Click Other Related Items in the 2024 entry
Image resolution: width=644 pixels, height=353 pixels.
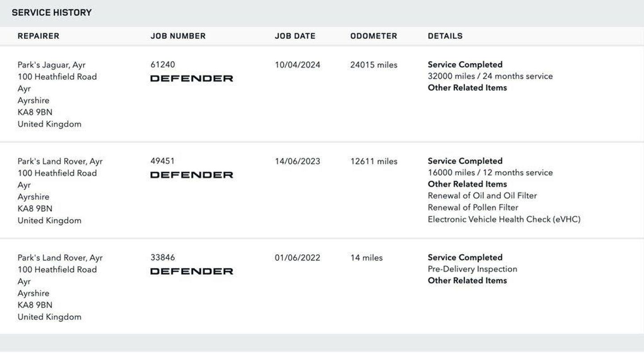[467, 88]
